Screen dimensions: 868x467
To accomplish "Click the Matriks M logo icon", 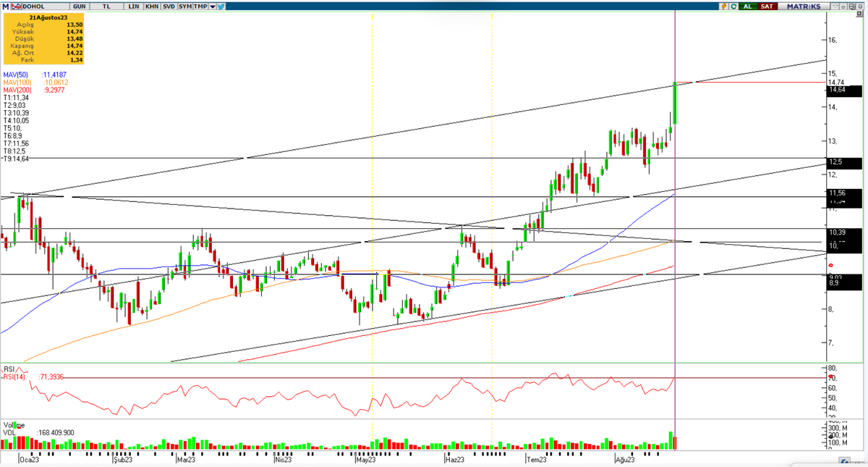I will (x=6, y=7).
